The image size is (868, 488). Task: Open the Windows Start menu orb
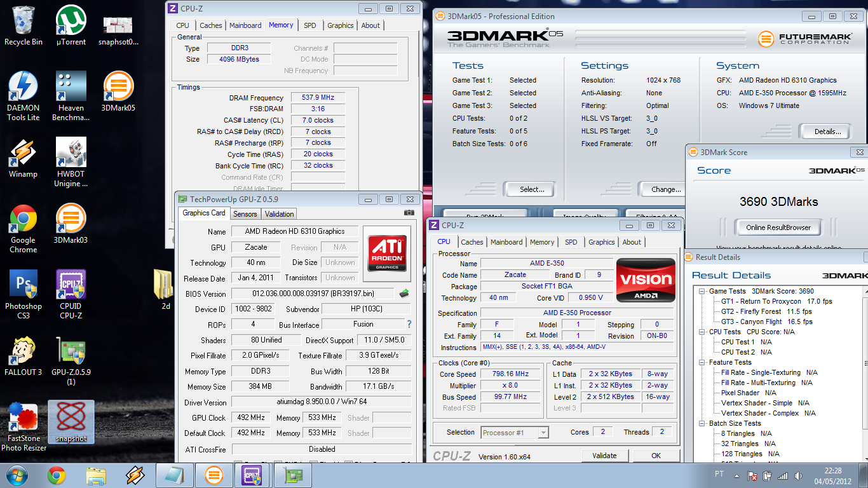(x=17, y=475)
